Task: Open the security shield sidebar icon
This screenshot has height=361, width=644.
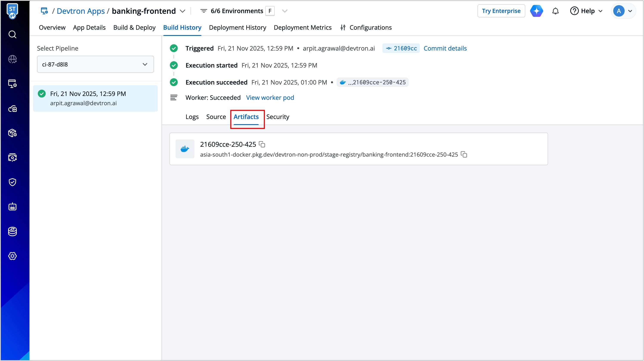Action: tap(12, 182)
